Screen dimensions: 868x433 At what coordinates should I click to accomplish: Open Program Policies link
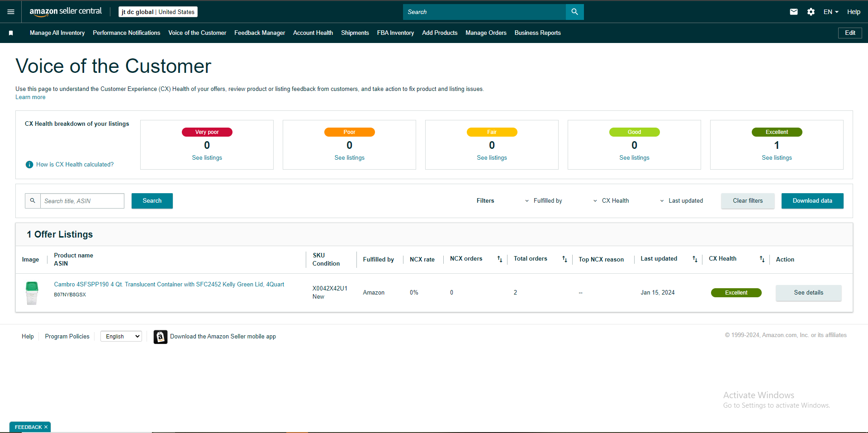[x=67, y=337]
